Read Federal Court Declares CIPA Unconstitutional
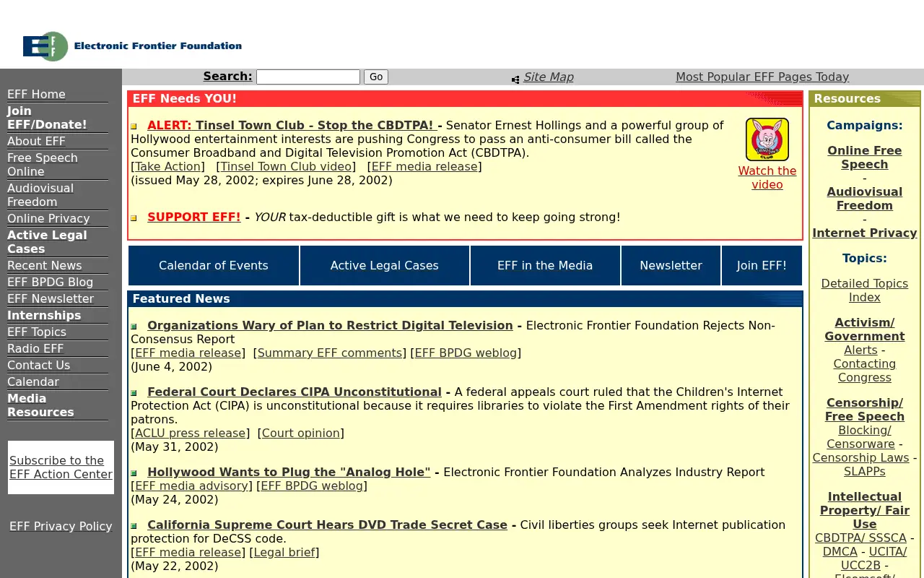924x578 pixels. 295,392
